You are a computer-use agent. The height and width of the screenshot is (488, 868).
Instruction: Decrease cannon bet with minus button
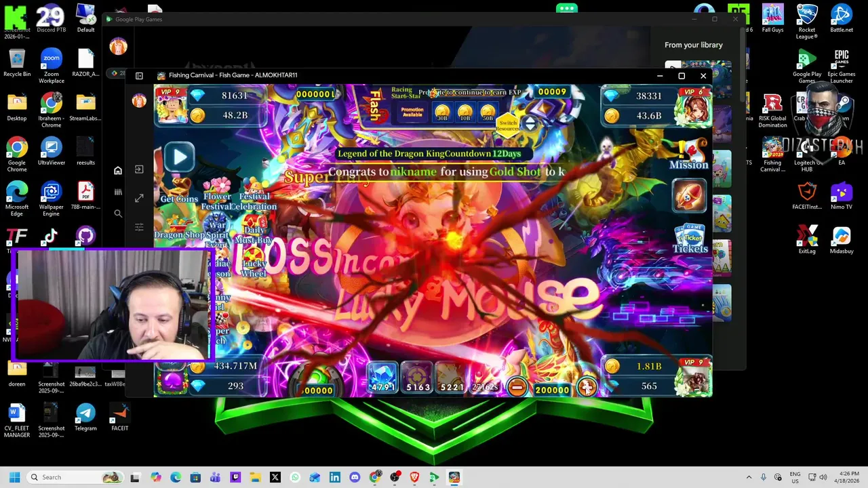517,387
